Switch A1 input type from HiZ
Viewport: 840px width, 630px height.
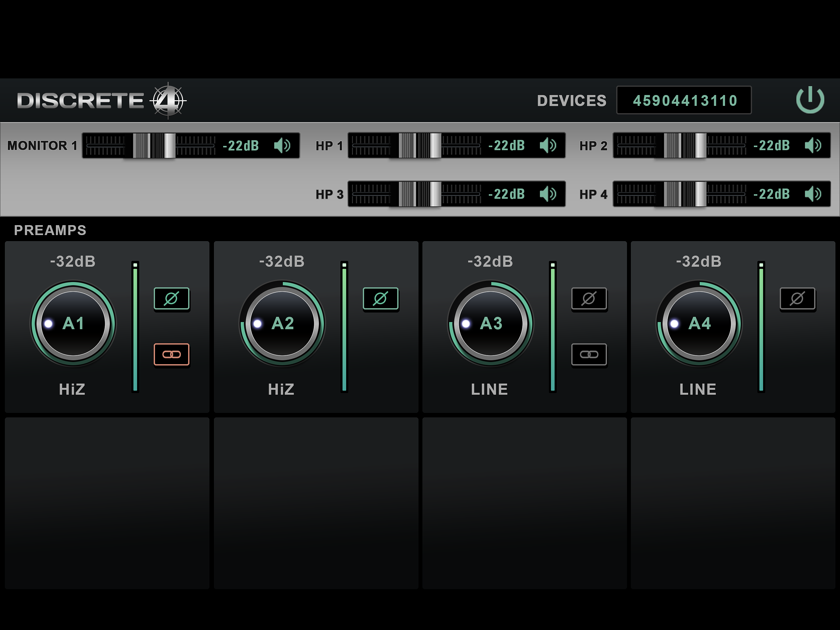click(72, 389)
